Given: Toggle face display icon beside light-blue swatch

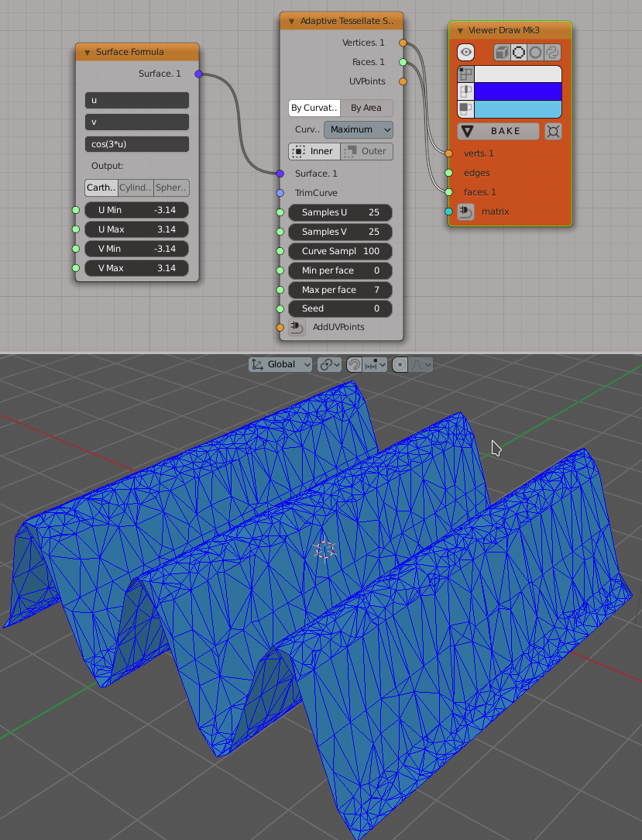Looking at the screenshot, I should pyautogui.click(x=466, y=109).
